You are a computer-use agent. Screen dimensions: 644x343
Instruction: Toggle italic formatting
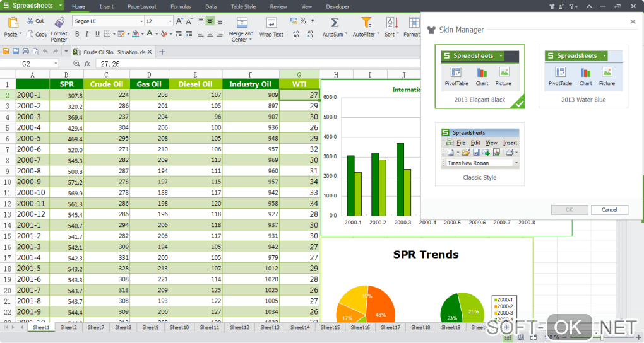(x=87, y=34)
